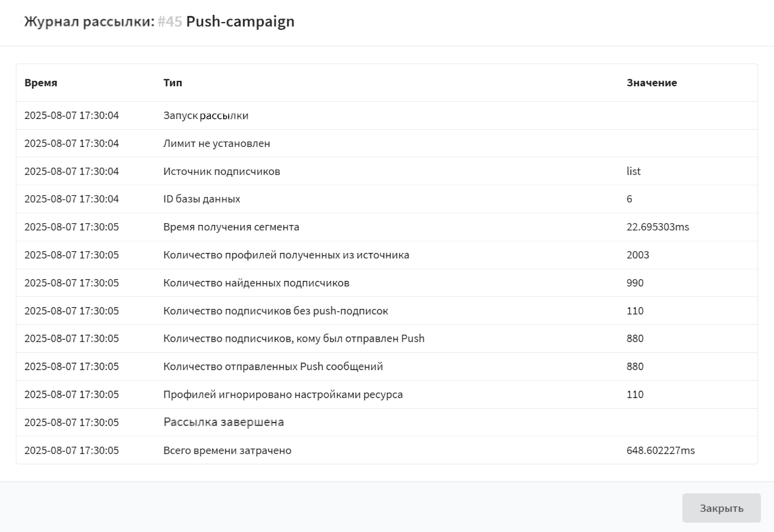Viewport: 774px width, 532px height.
Task: Click Количество подписчиков без push-подписок entry
Action: pos(276,311)
